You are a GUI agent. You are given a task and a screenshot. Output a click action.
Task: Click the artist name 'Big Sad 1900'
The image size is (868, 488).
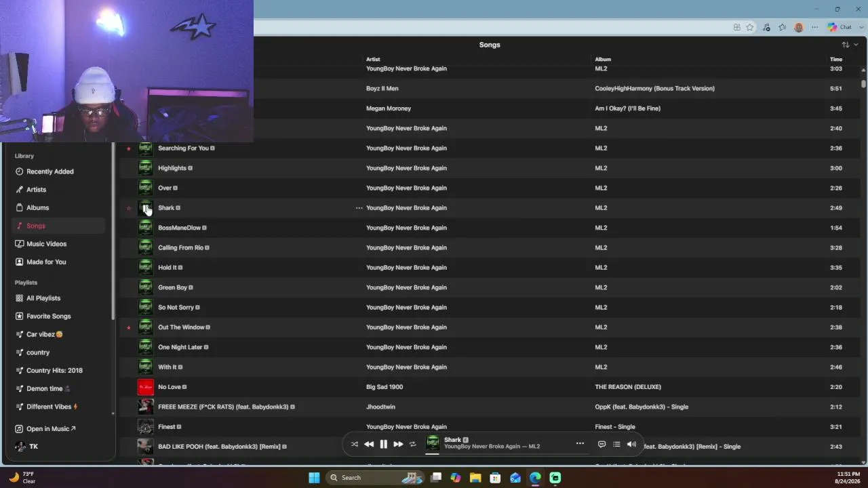point(384,387)
